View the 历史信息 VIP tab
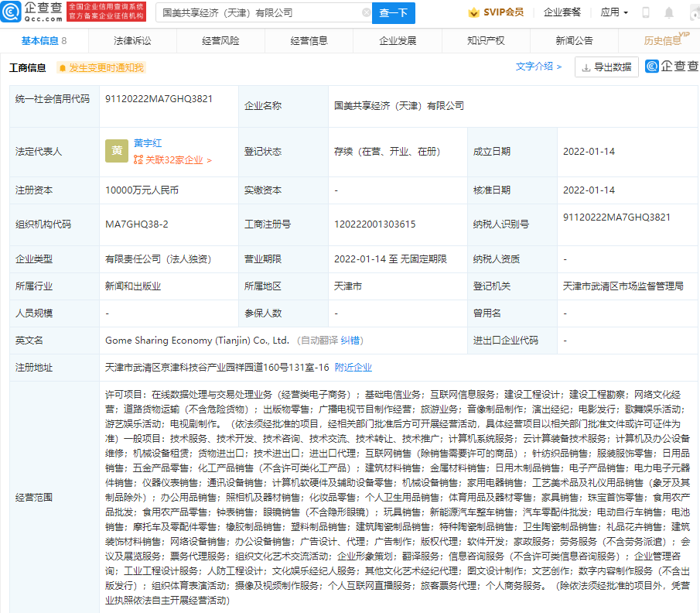The image size is (700, 613). [x=663, y=40]
